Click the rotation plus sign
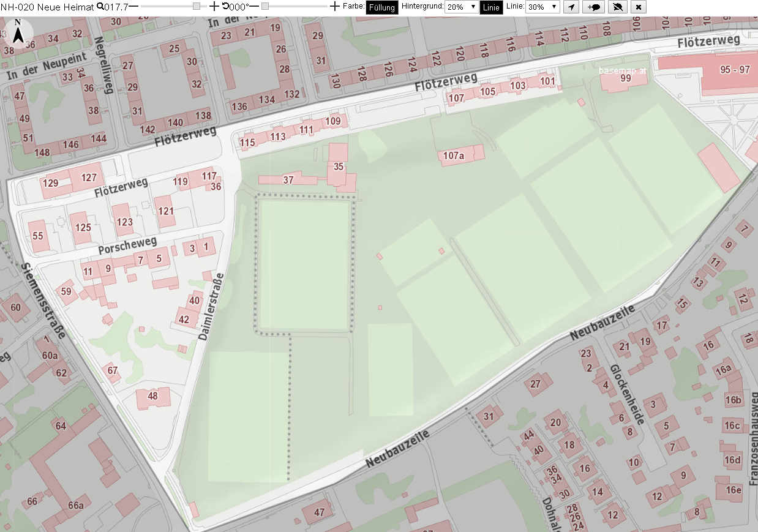 (x=334, y=6)
